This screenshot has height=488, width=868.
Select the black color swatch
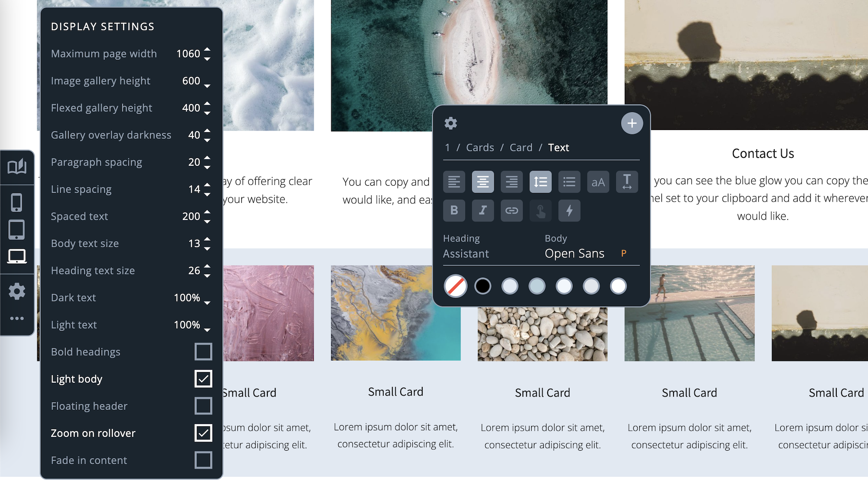pyautogui.click(x=482, y=286)
